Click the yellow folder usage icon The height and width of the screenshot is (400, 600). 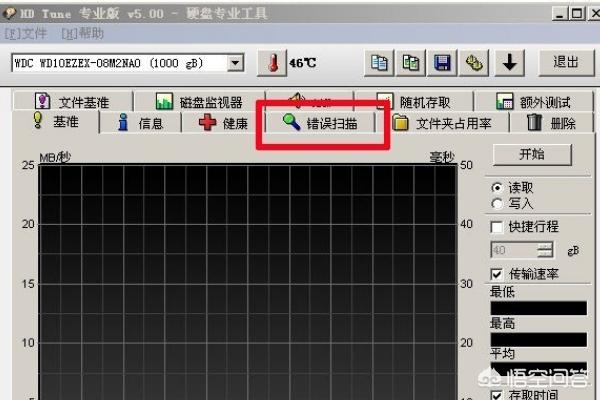tap(400, 122)
